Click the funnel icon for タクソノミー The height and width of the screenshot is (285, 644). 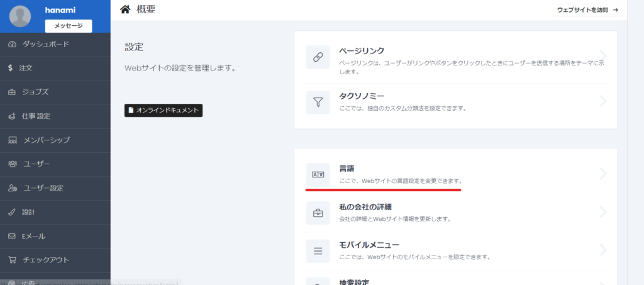pos(318,102)
